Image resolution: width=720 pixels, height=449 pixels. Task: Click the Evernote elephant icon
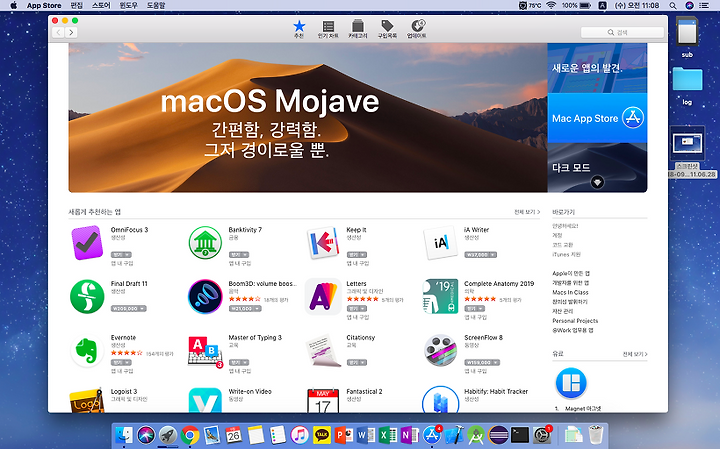coord(87,350)
